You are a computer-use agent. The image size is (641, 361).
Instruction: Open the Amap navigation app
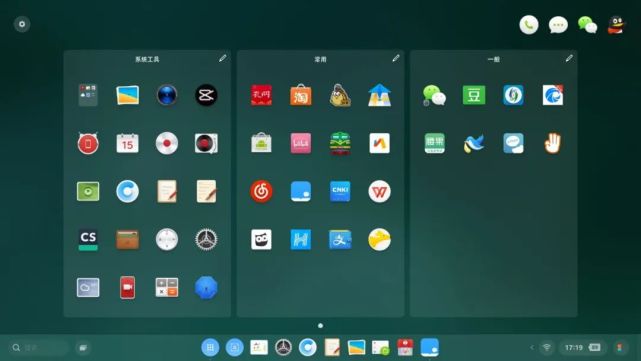click(x=379, y=95)
